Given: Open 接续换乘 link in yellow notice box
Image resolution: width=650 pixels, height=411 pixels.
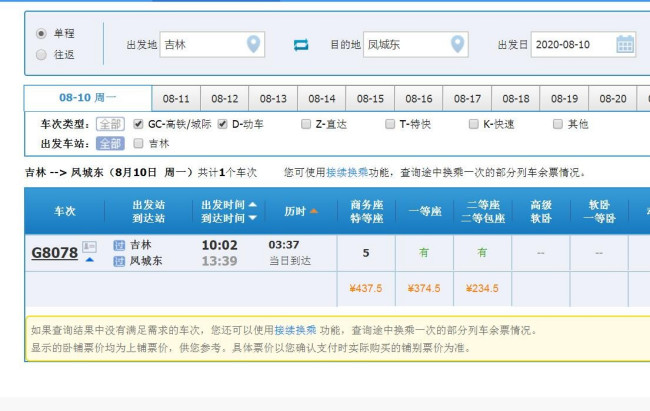Looking at the screenshot, I should coord(296,330).
